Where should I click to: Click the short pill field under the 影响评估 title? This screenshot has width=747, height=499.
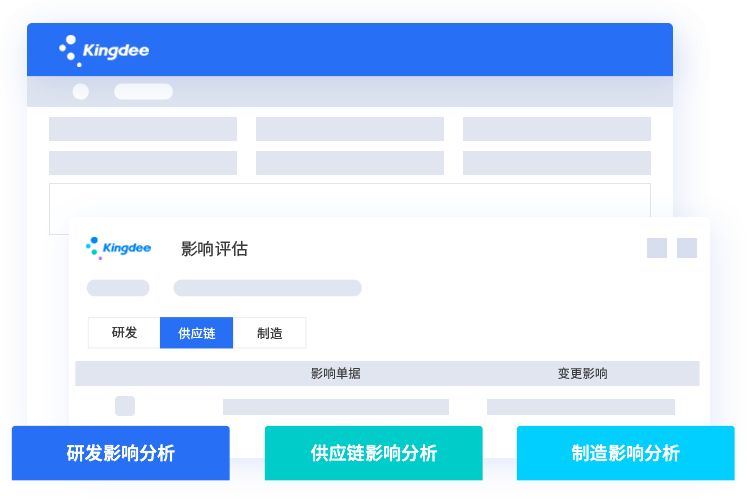click(118, 288)
